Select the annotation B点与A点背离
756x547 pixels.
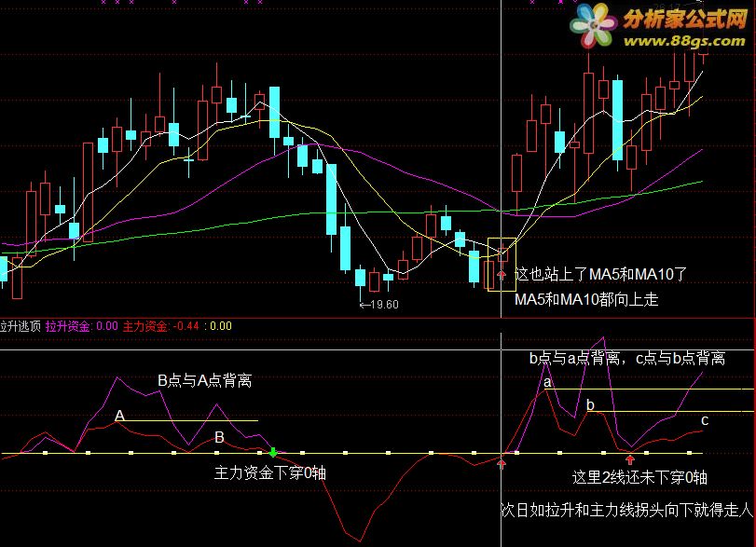(x=204, y=381)
